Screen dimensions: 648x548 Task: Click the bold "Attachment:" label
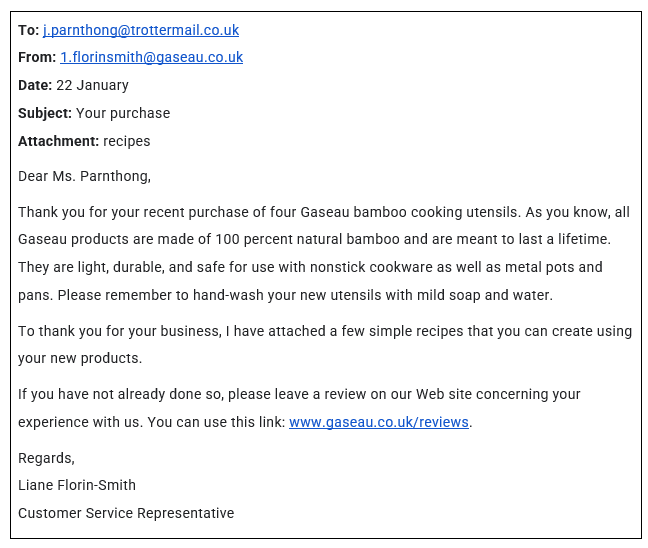pyautogui.click(x=58, y=141)
